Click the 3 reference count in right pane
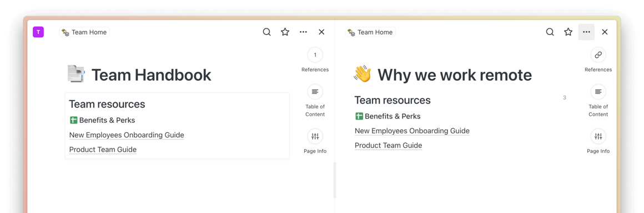 pos(564,98)
